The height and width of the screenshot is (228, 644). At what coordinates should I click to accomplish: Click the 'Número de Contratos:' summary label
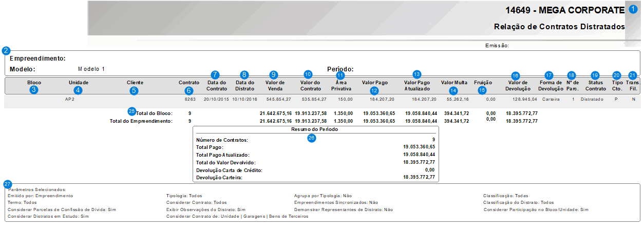coord(222,140)
